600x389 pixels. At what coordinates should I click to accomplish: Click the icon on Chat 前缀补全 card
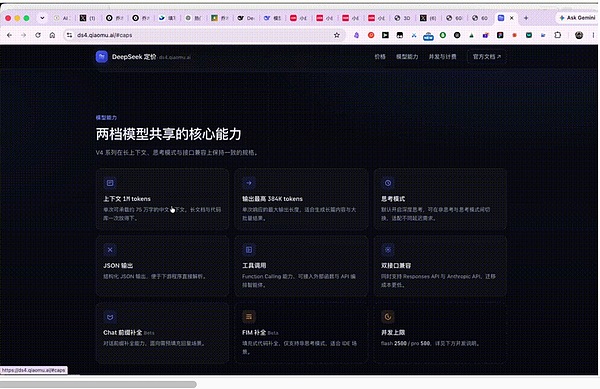click(110, 317)
